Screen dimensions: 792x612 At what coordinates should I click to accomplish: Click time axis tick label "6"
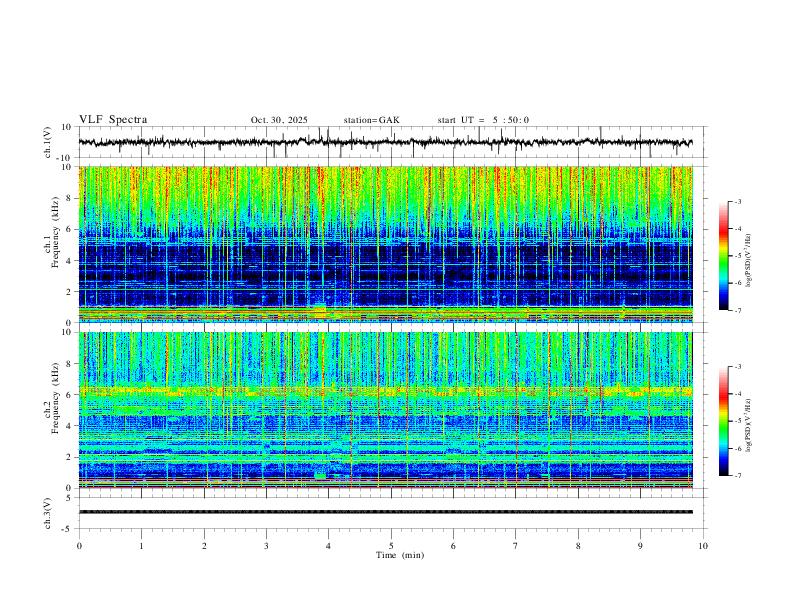454,546
